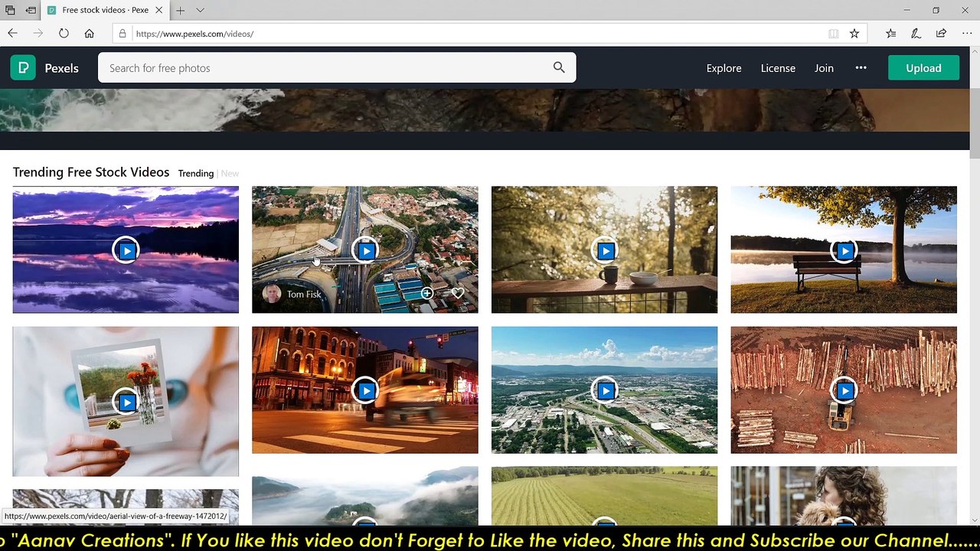Open the browser home page icon
Image resolution: width=980 pixels, height=551 pixels.
[x=89, y=34]
